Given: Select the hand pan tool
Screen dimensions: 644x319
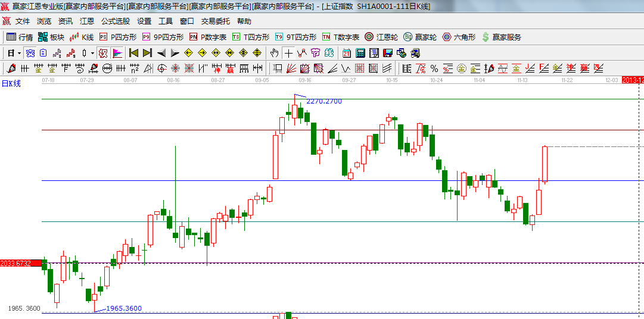Looking at the screenshot, I should [275, 53].
